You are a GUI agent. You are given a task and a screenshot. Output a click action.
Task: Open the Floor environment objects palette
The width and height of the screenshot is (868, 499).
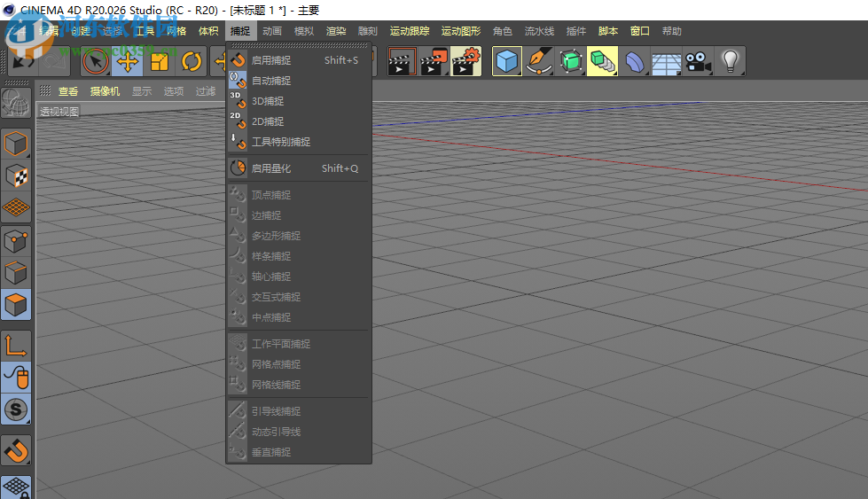coord(667,61)
